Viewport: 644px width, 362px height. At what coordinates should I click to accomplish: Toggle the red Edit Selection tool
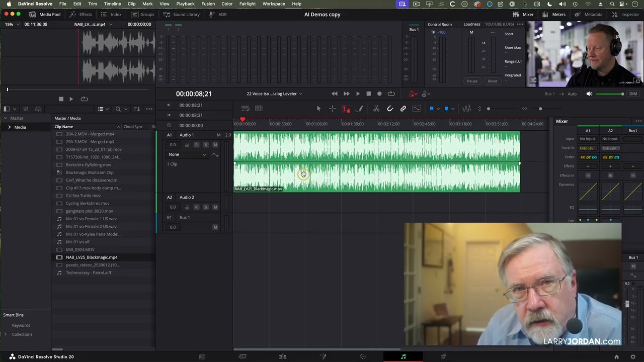tap(346, 109)
